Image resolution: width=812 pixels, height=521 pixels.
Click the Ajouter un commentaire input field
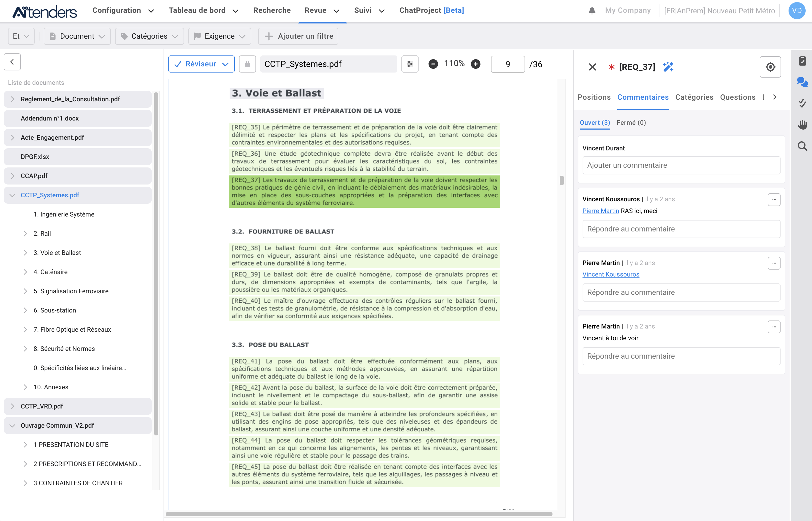pyautogui.click(x=681, y=165)
